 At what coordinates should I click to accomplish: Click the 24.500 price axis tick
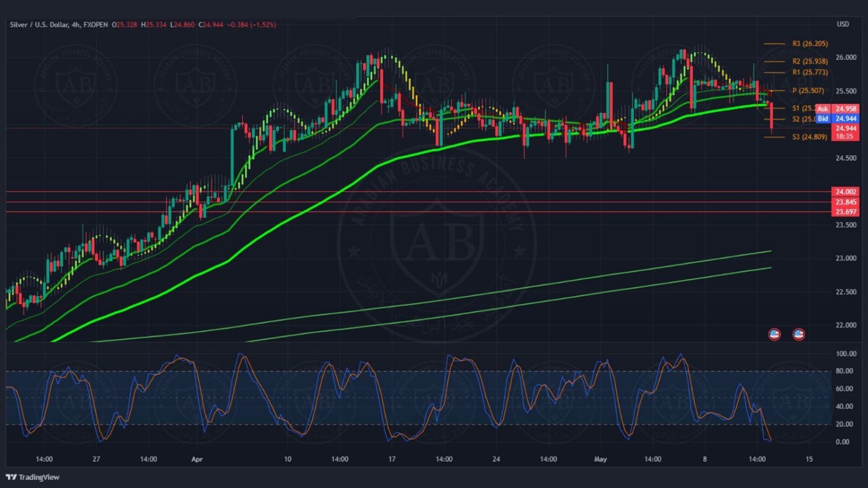(x=846, y=158)
